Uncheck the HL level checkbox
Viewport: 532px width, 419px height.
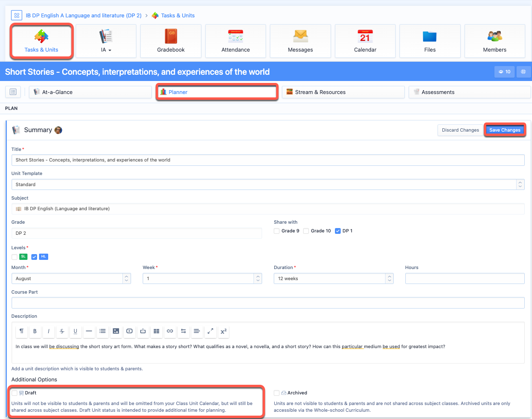(x=34, y=257)
